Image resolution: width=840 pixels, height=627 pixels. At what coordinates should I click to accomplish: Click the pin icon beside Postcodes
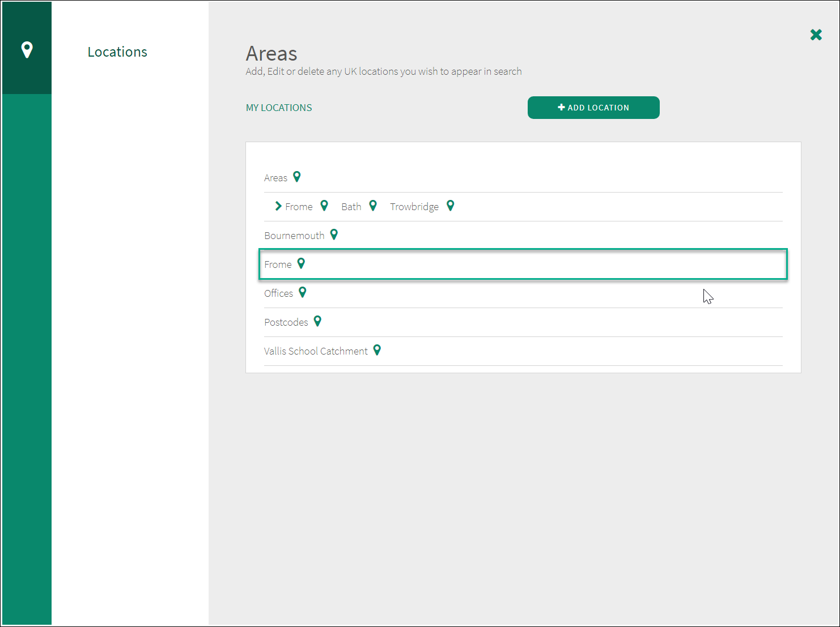pyautogui.click(x=317, y=321)
